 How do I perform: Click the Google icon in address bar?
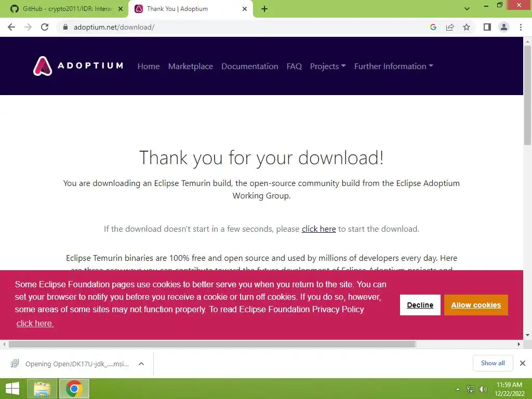point(433,27)
